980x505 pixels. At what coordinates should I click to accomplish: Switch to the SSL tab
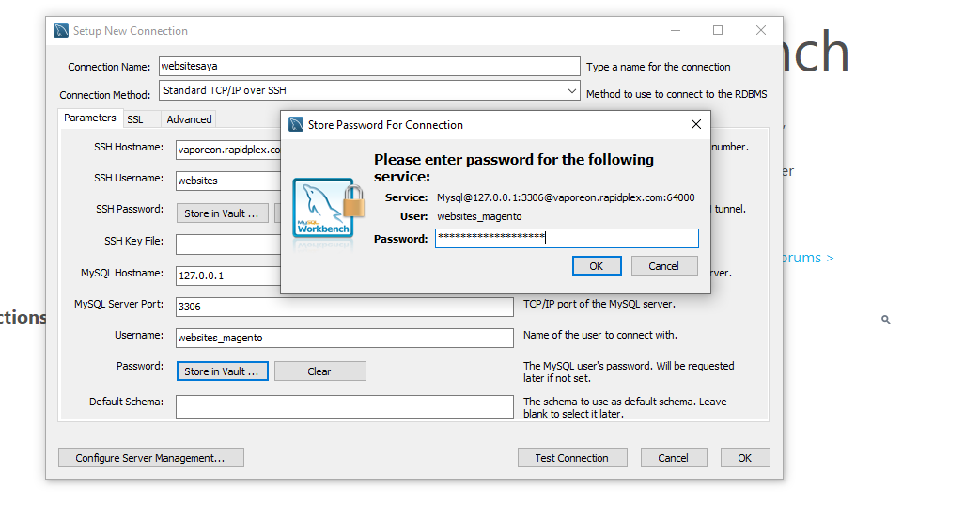[135, 119]
